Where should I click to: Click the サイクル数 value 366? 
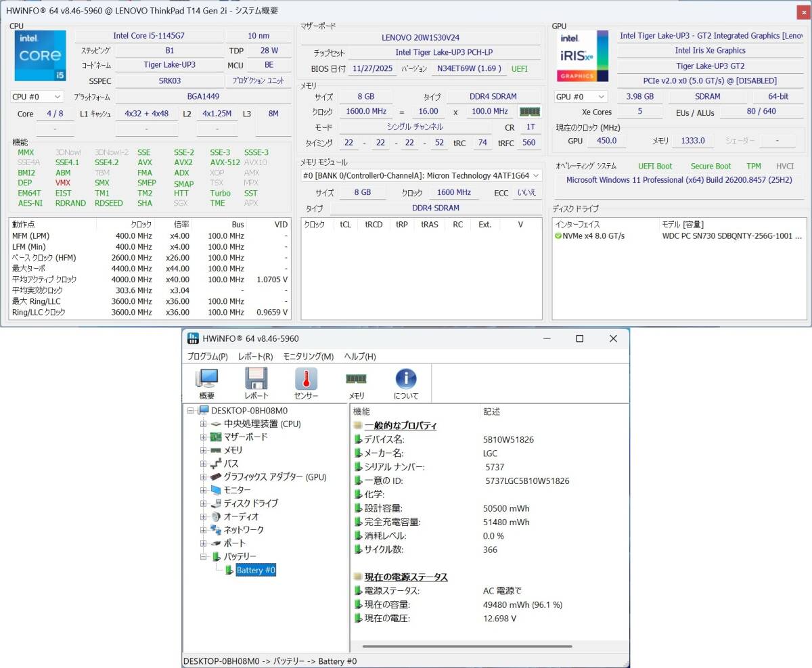490,550
